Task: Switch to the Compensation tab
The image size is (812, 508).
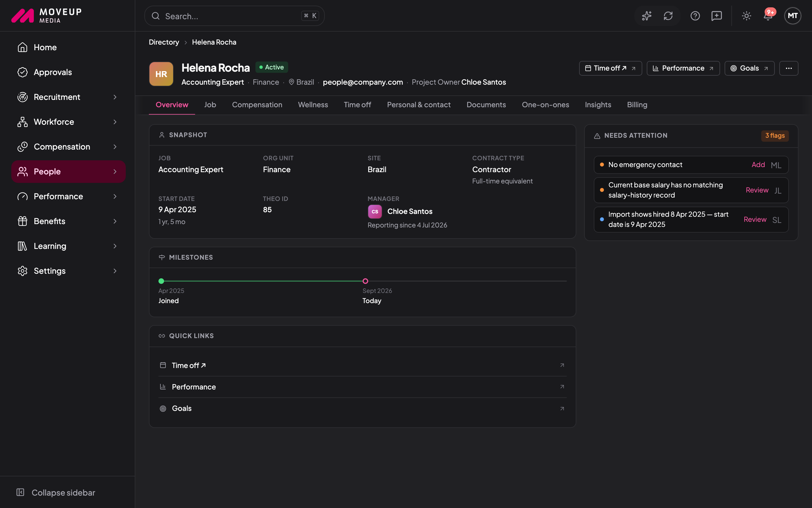Action: point(257,105)
